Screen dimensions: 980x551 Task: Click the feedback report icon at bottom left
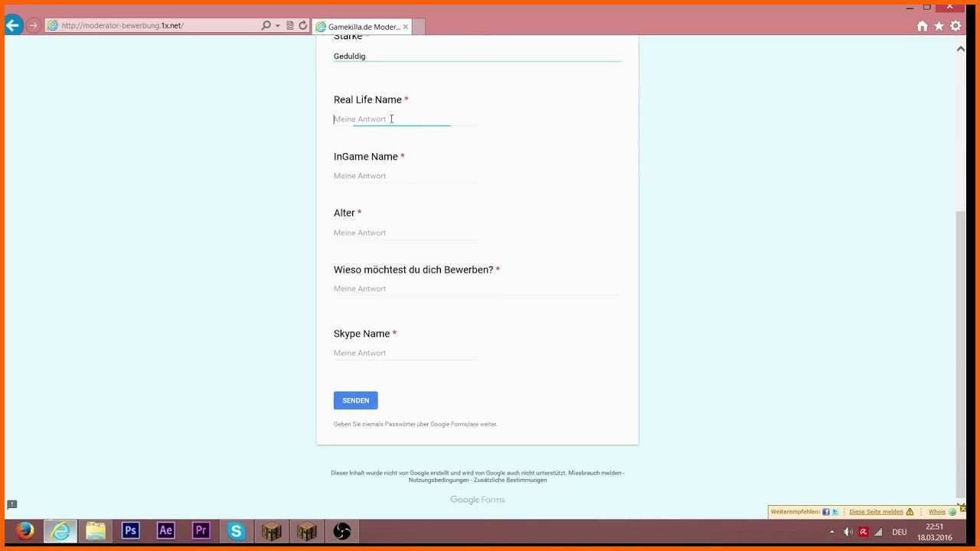[11, 504]
